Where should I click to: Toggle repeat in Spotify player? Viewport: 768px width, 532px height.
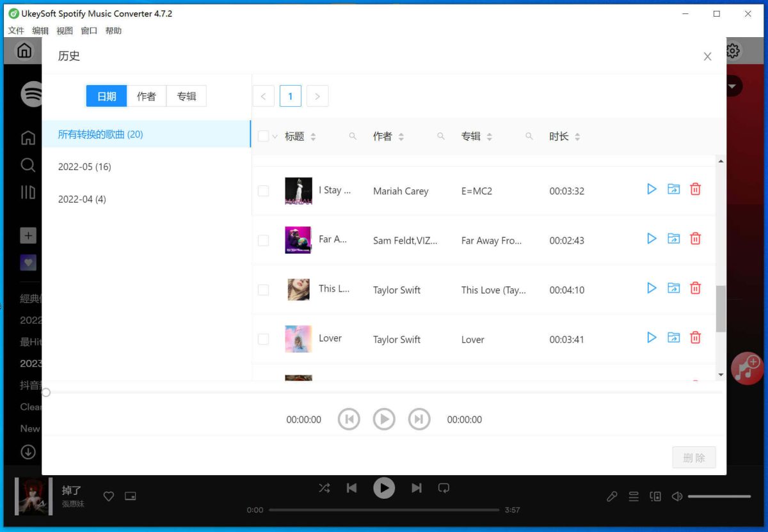pyautogui.click(x=444, y=488)
